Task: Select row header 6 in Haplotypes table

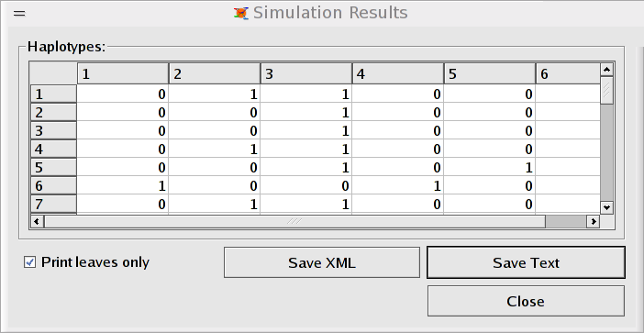Action: (x=53, y=186)
